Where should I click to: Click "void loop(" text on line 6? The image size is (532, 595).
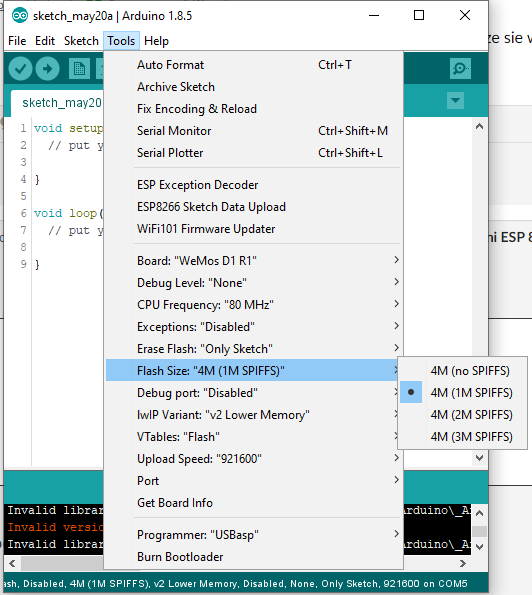coord(68,213)
